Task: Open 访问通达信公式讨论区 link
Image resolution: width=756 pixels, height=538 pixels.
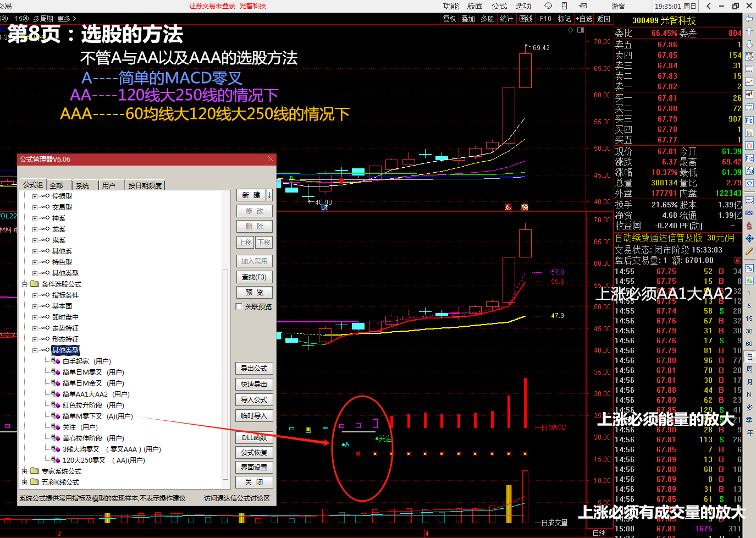Action: [x=237, y=498]
